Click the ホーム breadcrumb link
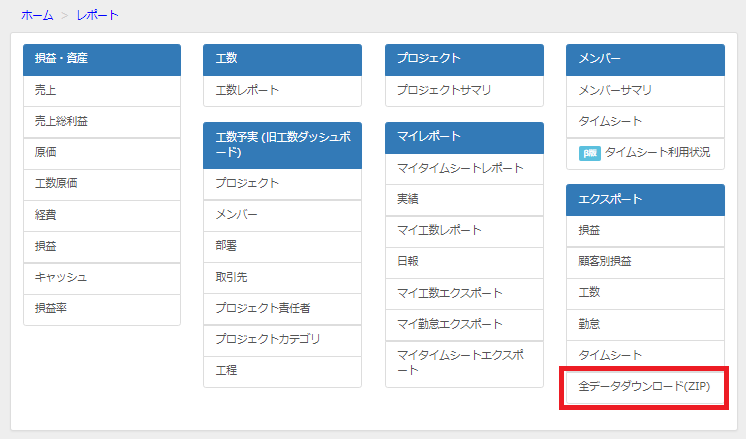Screen dimensions: 746x439 38,16
